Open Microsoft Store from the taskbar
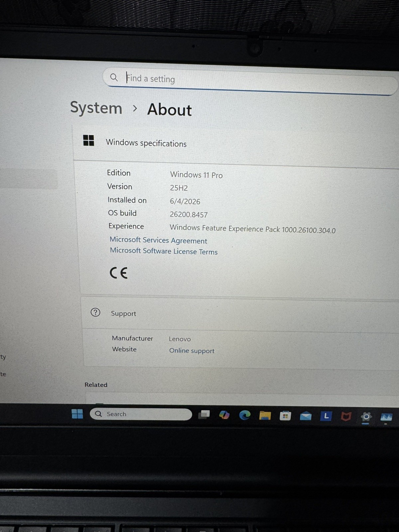 pyautogui.click(x=285, y=416)
